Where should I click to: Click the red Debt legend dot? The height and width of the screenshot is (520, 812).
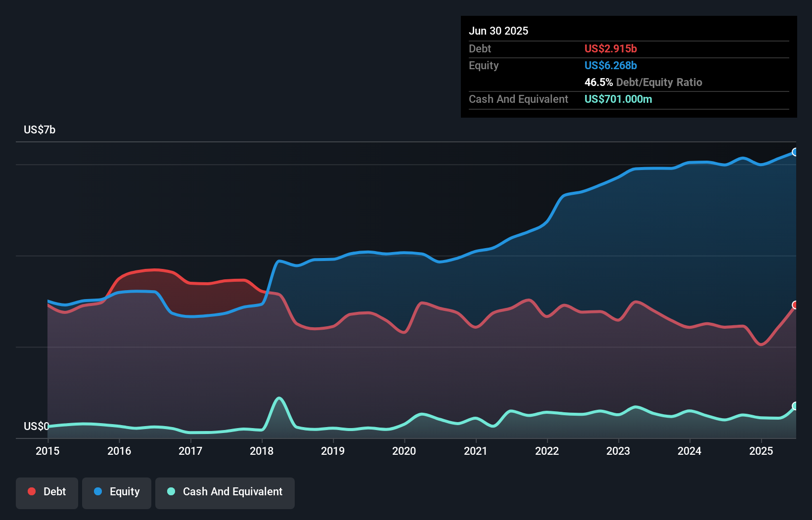pos(32,491)
